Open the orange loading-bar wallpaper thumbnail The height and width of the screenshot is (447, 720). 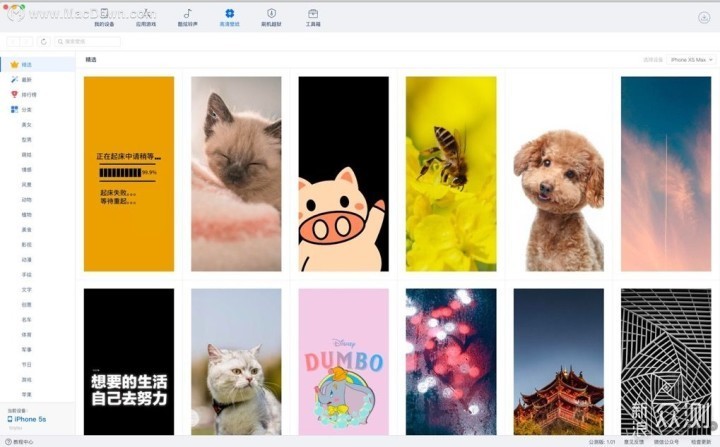pos(128,173)
